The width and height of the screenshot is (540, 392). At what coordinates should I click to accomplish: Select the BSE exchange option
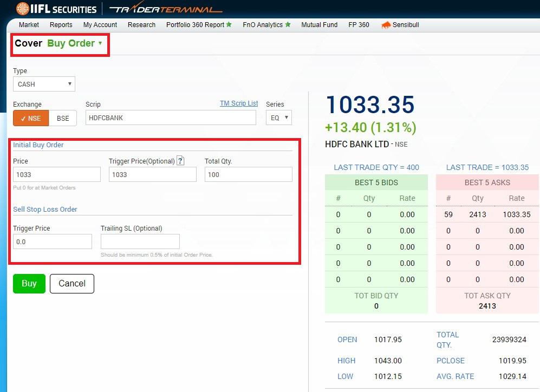click(x=63, y=118)
